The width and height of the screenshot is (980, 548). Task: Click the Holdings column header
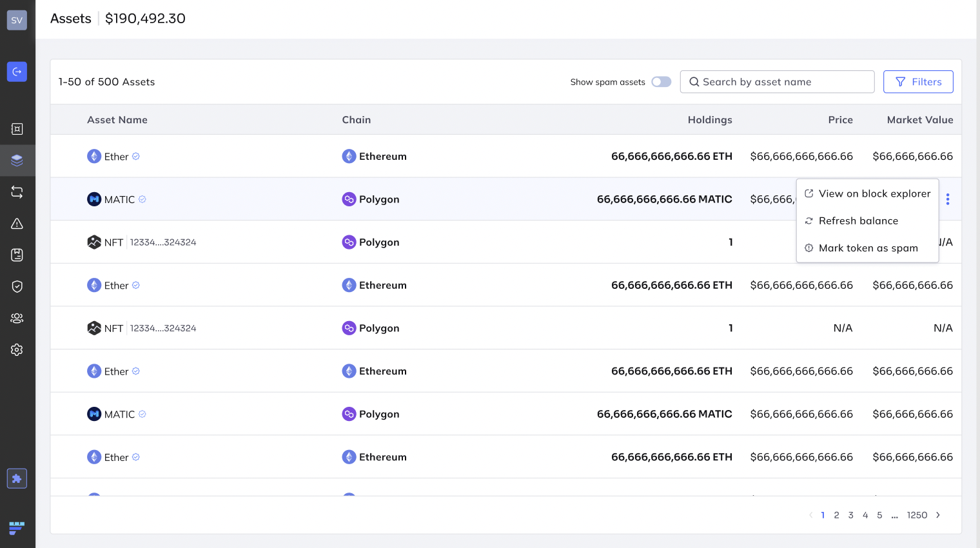[710, 120]
